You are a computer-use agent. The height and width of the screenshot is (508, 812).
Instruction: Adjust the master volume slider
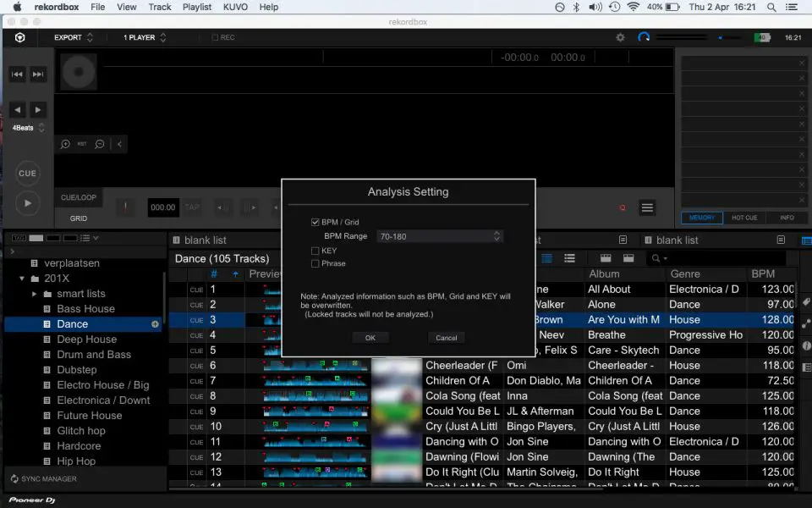point(727,37)
